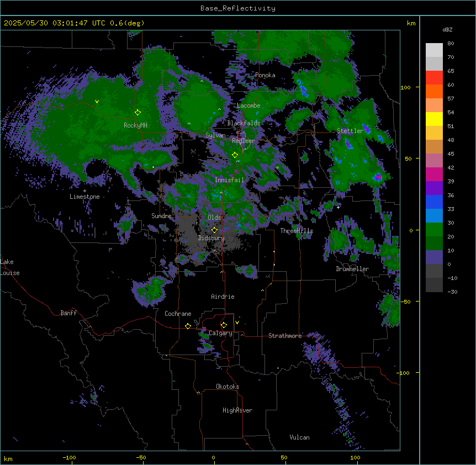Select the Innisfail label
Image resolution: width=476 pixels, height=465 pixels.
(x=229, y=180)
